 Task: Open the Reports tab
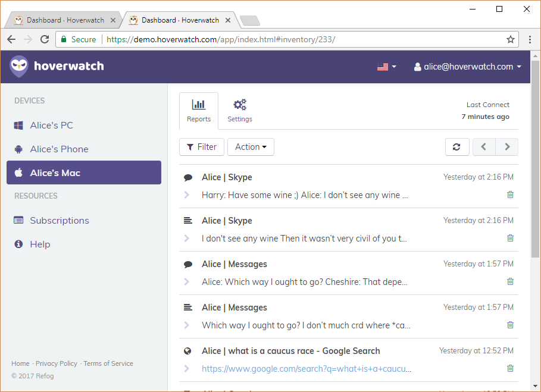[x=199, y=111]
